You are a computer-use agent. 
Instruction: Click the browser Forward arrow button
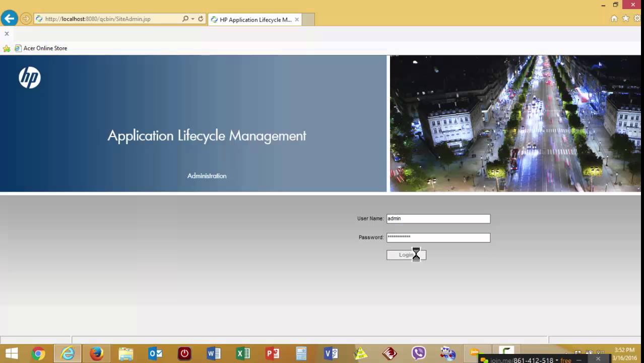click(x=25, y=19)
